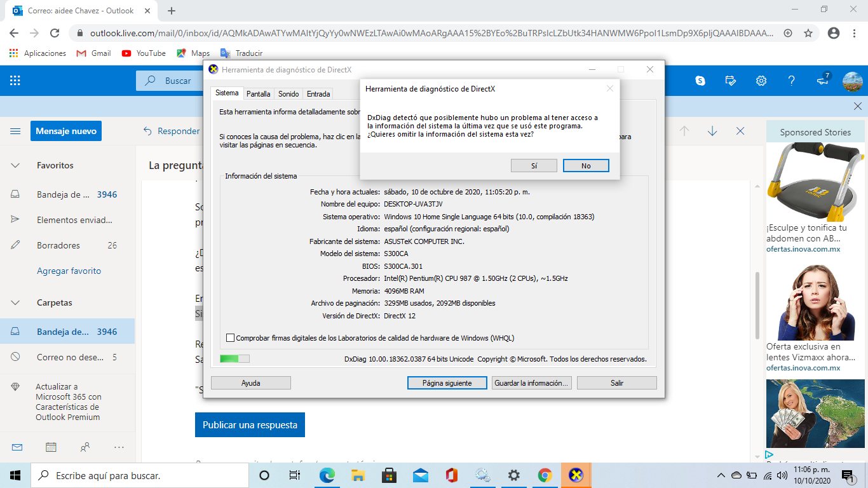Open the account profile picture in Outlook
The height and width of the screenshot is (488, 868).
[853, 81]
